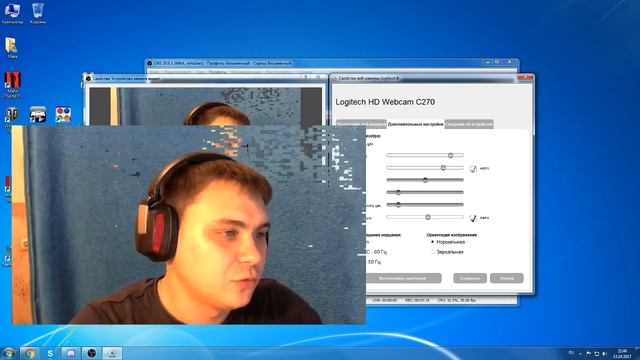The image size is (640, 360).
Task: Launch the World of Tanks desktop shortcut
Action: pyautogui.click(x=11, y=116)
